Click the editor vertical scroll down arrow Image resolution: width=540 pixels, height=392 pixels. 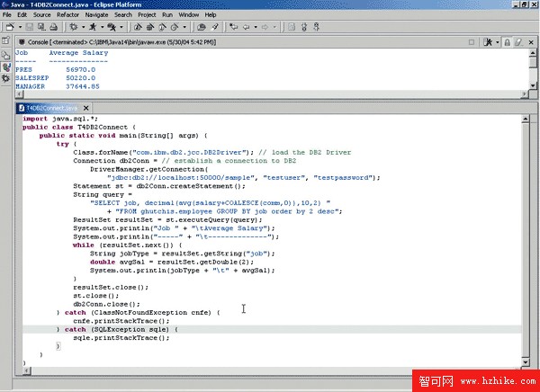coord(526,362)
